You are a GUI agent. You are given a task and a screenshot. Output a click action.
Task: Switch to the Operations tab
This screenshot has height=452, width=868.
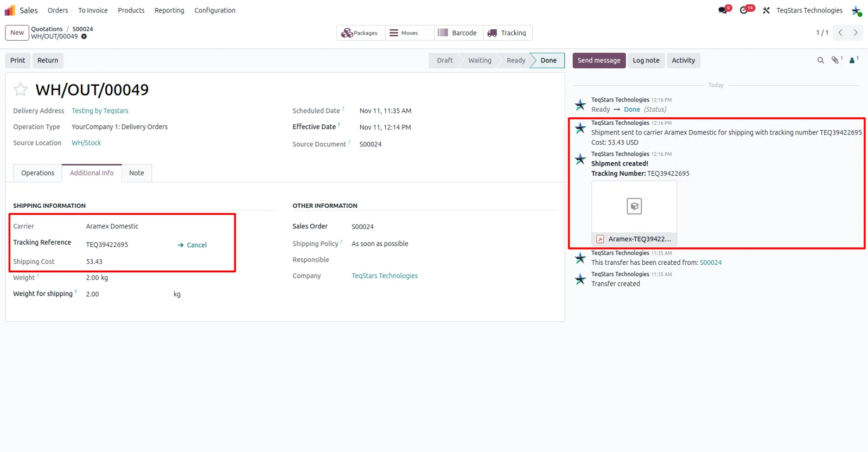pos(38,173)
